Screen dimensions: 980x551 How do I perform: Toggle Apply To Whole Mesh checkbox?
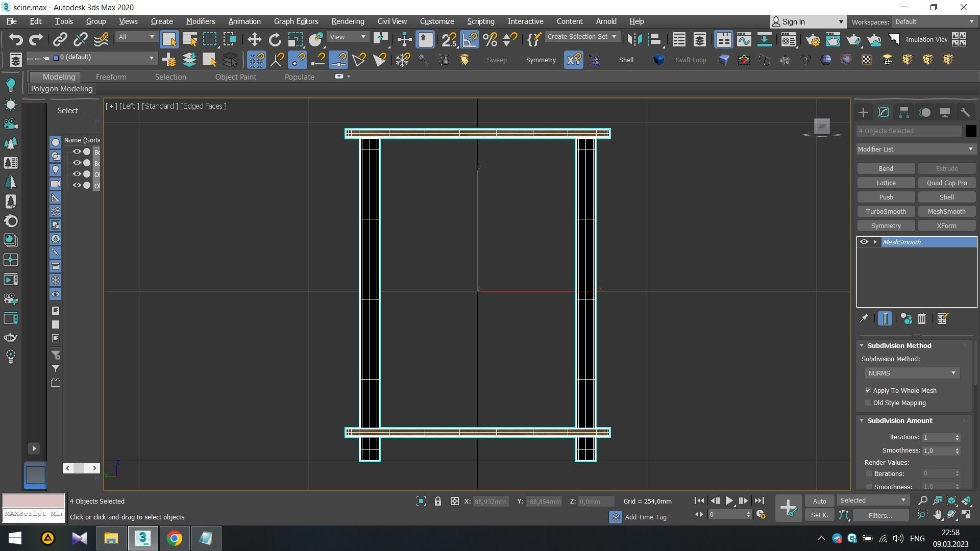[x=868, y=391]
